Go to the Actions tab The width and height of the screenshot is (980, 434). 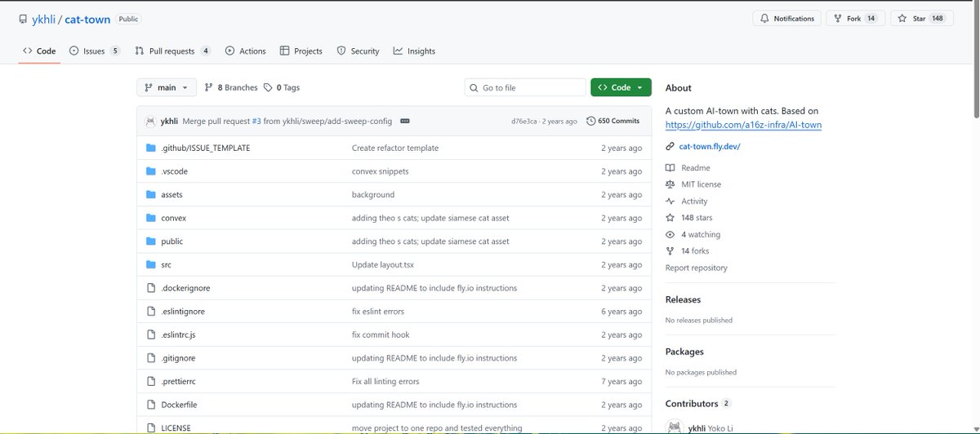[246, 51]
